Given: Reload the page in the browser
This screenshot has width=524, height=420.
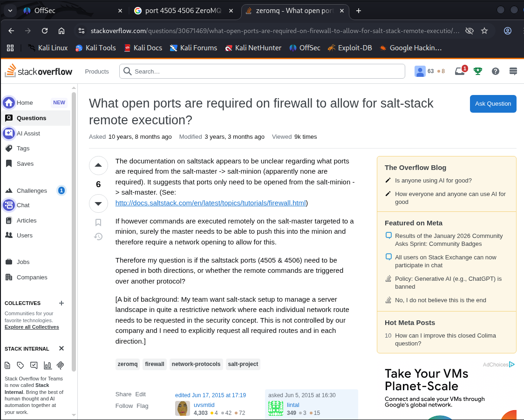Looking at the screenshot, I should pos(45,31).
